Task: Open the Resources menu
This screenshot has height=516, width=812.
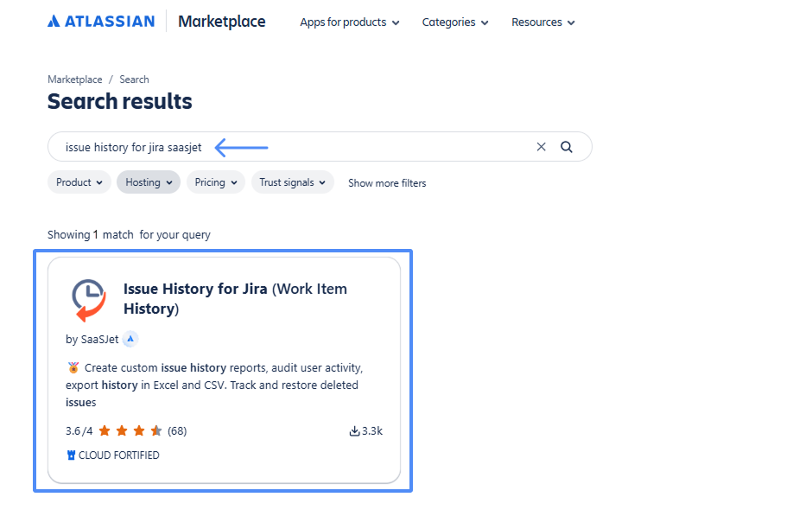Action: point(542,22)
